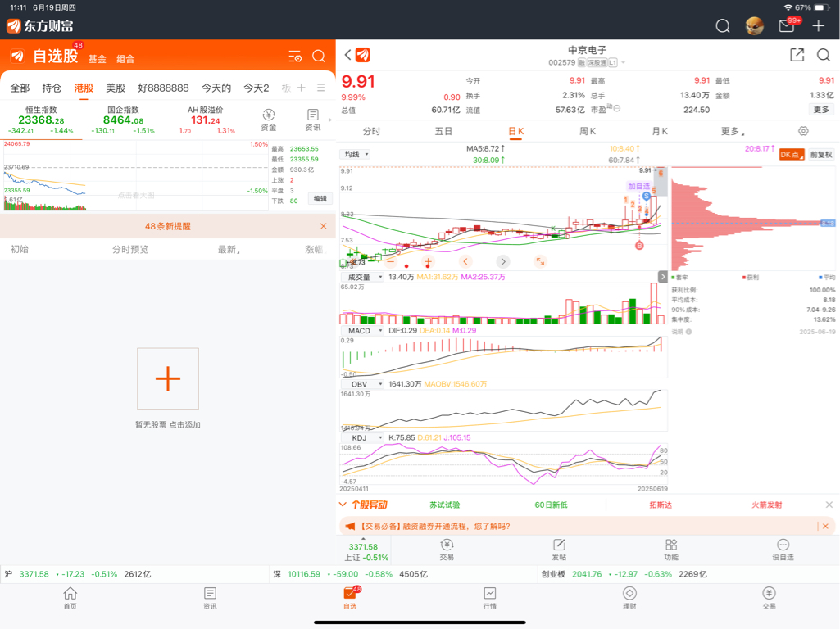840x629 pixels.
Task: Open 均线 indicator dropdown
Action: point(355,154)
